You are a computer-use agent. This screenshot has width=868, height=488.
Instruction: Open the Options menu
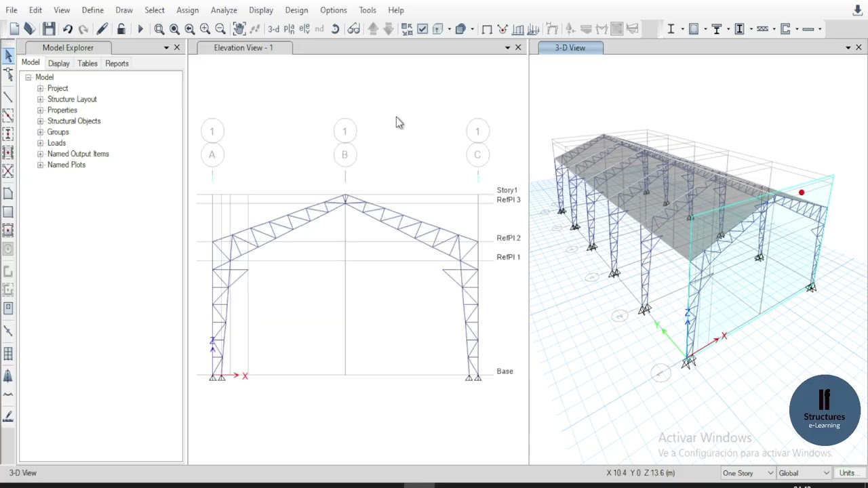[334, 10]
